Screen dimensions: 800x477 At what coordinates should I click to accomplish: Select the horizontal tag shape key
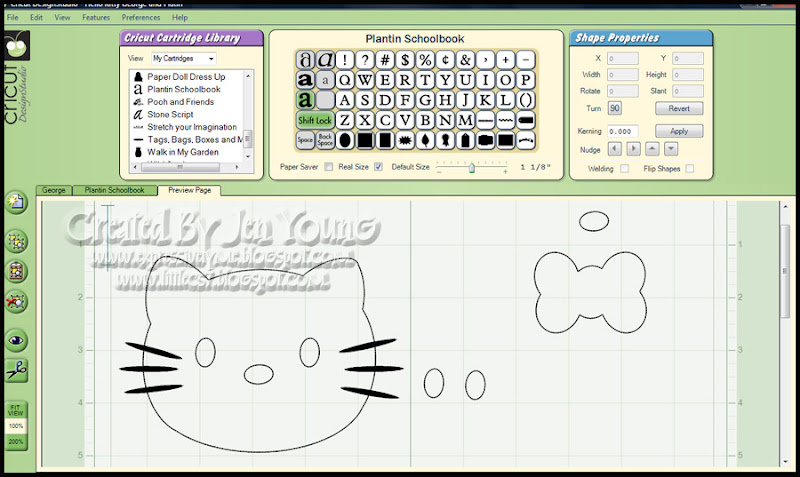pos(526,120)
